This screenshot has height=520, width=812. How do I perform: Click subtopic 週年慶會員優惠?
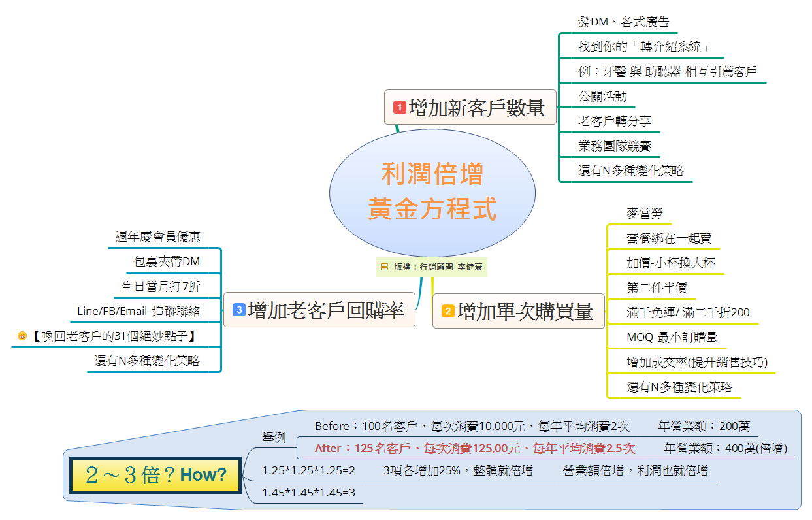coord(158,237)
